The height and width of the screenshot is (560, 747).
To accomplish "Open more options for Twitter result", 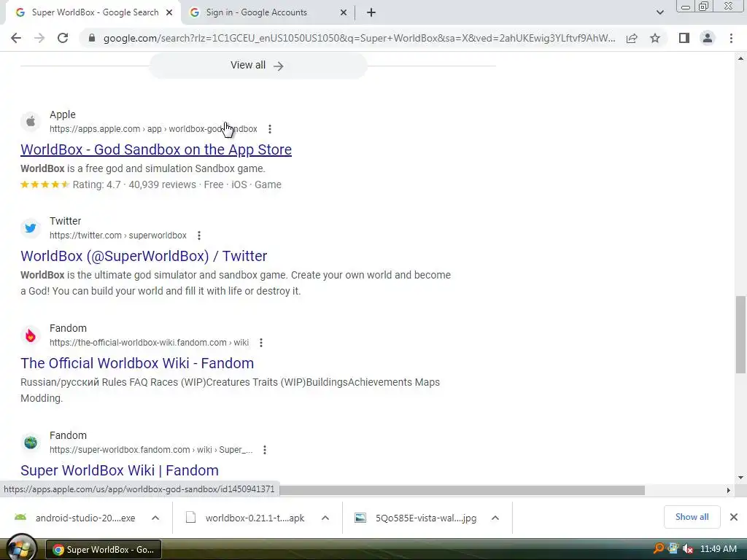I will pos(199,236).
